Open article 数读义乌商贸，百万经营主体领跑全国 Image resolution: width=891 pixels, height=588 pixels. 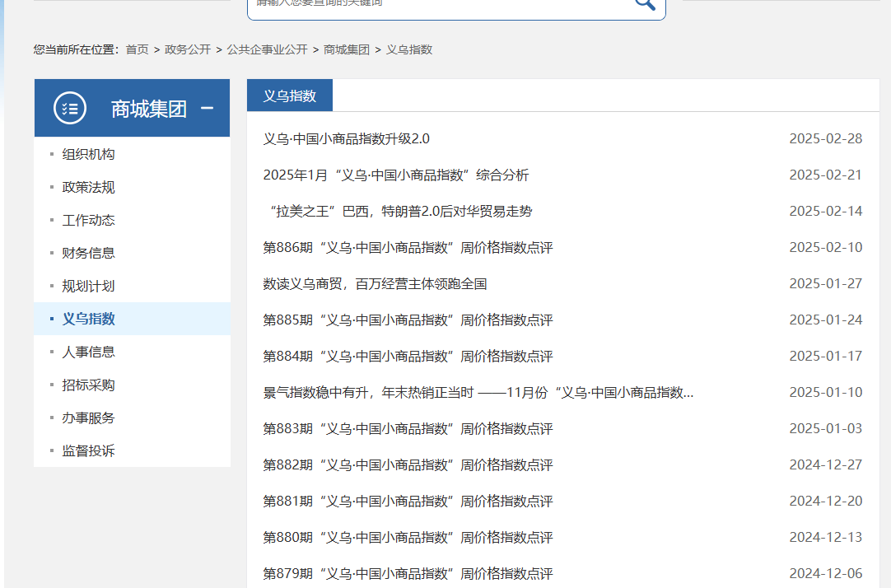(x=375, y=283)
